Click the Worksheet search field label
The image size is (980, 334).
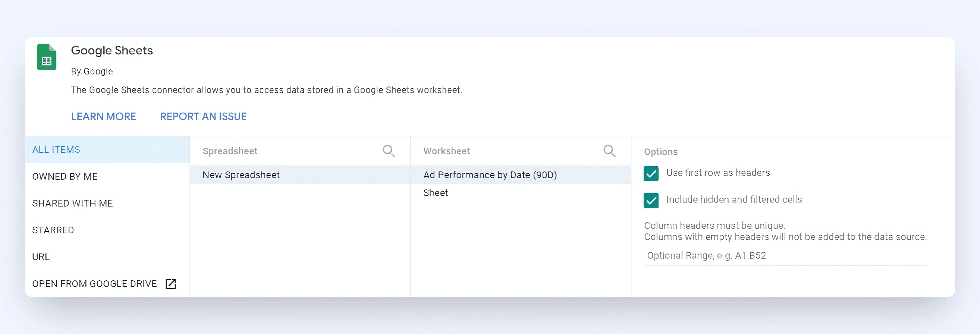tap(447, 151)
